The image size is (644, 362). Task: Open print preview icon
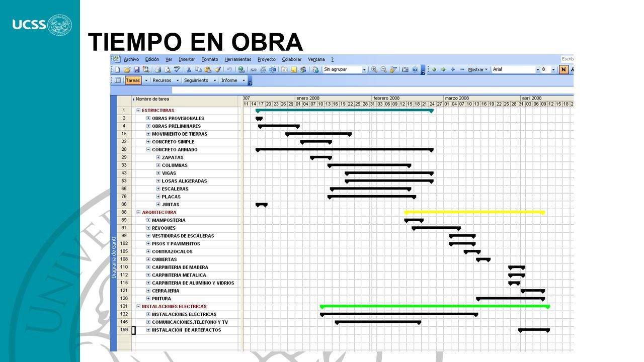coord(168,69)
